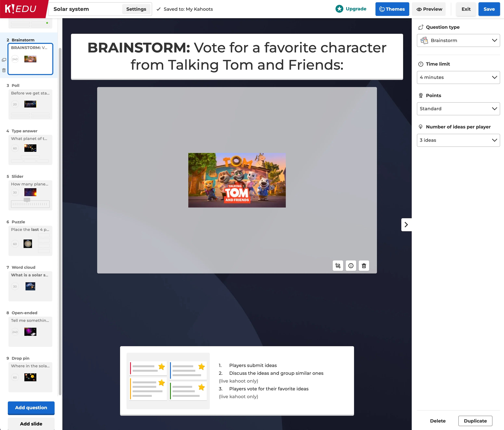The width and height of the screenshot is (504, 430).
Task: Click the crop image icon
Action: point(338,266)
